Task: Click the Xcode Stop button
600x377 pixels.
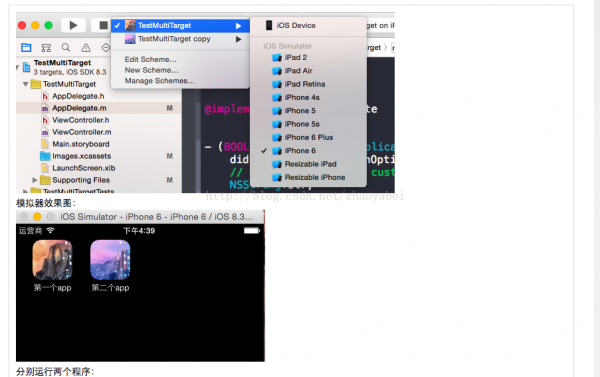Action: point(102,25)
